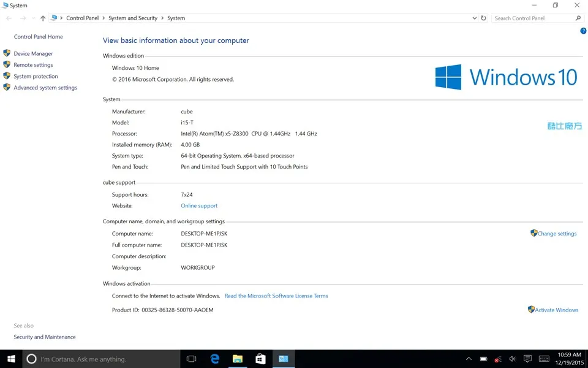Viewport: 588px width, 368px height.
Task: Click the shield icon beside Remote settings
Action: 7,64
